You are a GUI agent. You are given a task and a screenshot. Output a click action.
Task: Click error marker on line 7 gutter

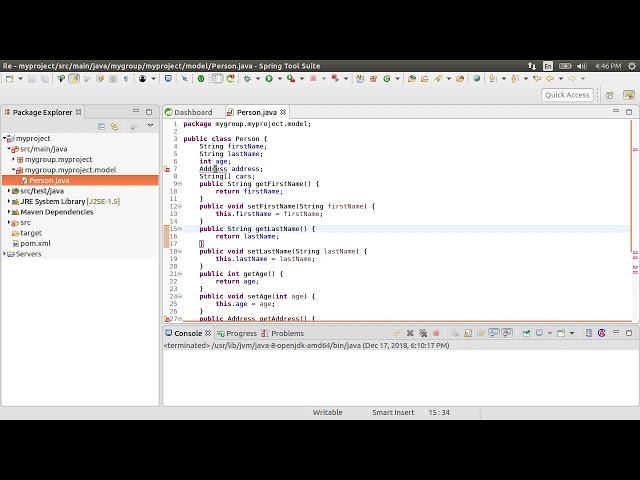[167, 169]
